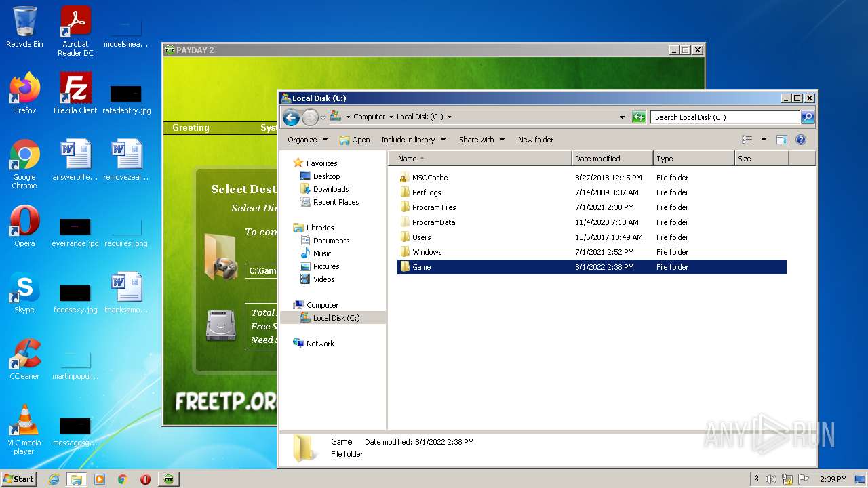Select Documents library in sidebar

click(x=331, y=241)
